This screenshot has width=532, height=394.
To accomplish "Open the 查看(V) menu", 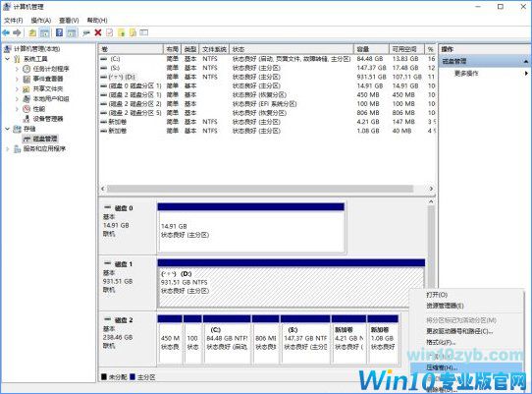I will (69, 21).
